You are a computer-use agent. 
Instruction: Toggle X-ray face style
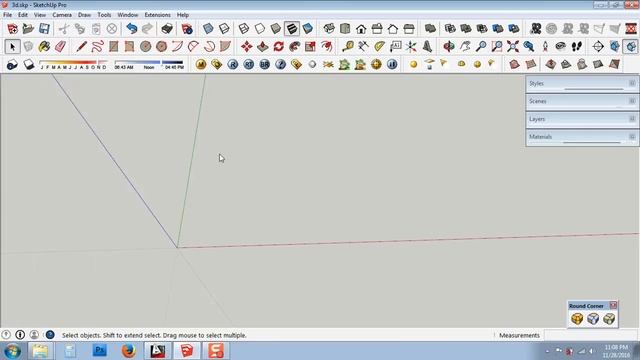point(208,29)
